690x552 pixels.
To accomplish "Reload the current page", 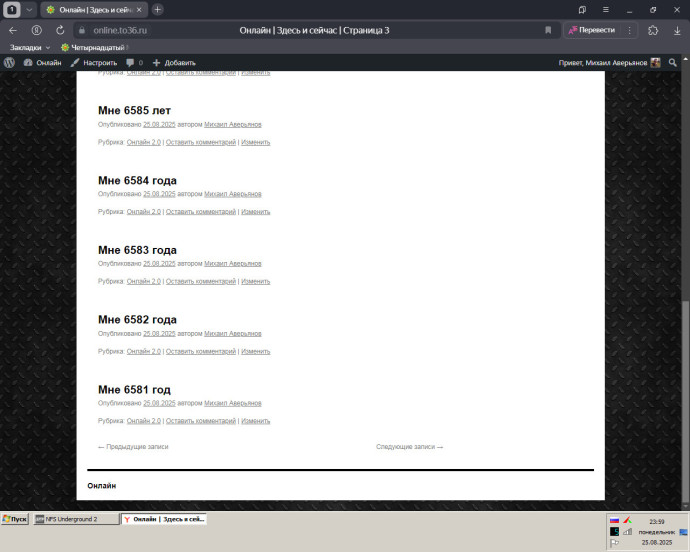I will [x=60, y=30].
